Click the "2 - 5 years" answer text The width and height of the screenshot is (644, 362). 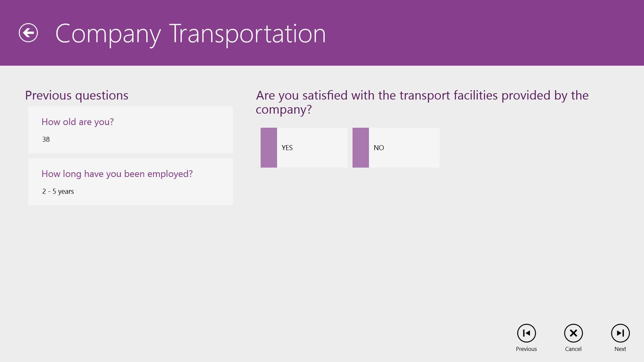58,191
